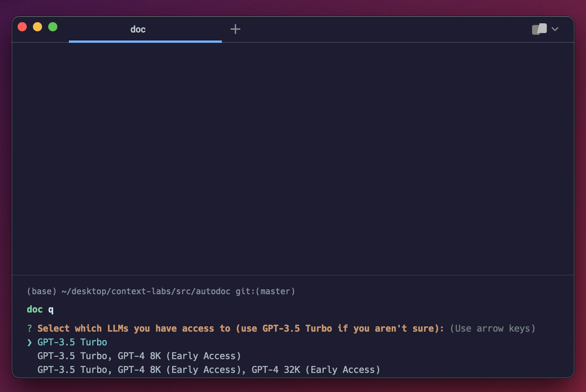
Task: Click the green question mark prompt icon
Action: [x=29, y=329]
